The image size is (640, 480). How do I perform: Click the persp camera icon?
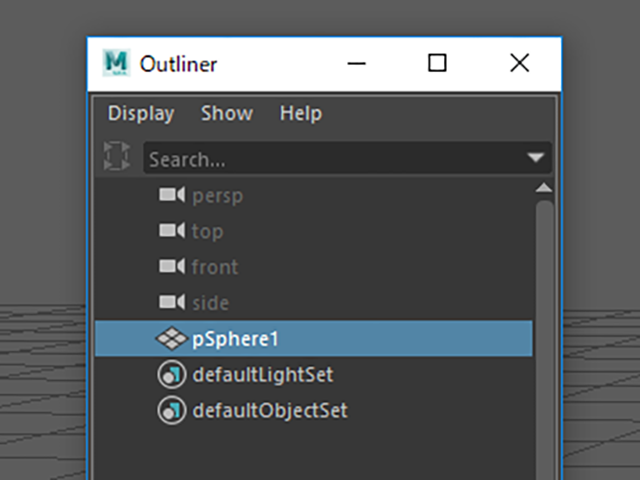pyautogui.click(x=172, y=195)
